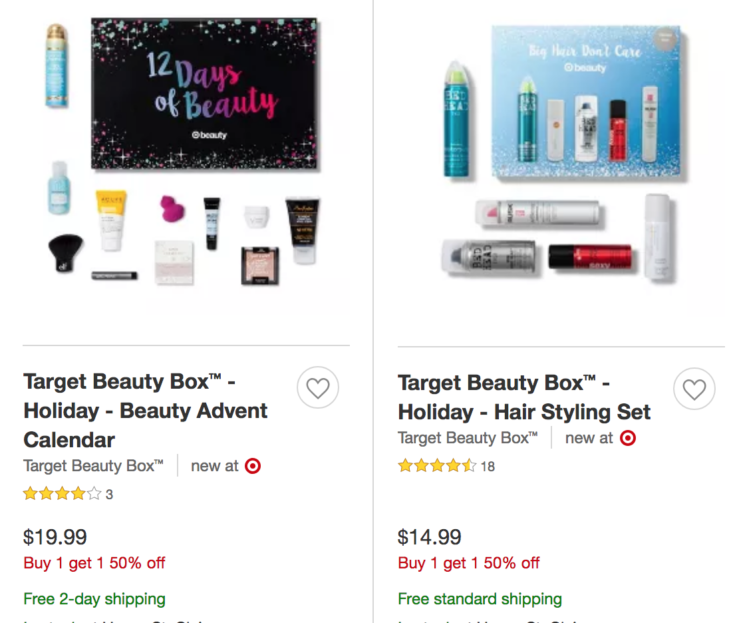Click the Target Beauty Box brand link under Hair Styling Set
The width and height of the screenshot is (733, 623).
coord(468,438)
